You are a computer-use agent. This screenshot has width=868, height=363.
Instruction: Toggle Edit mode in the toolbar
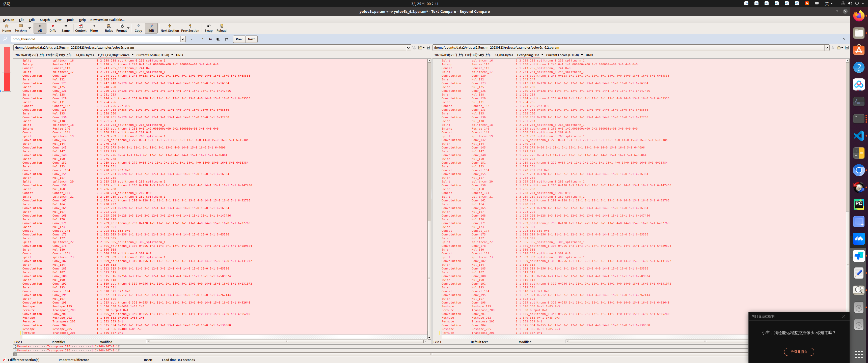click(151, 28)
